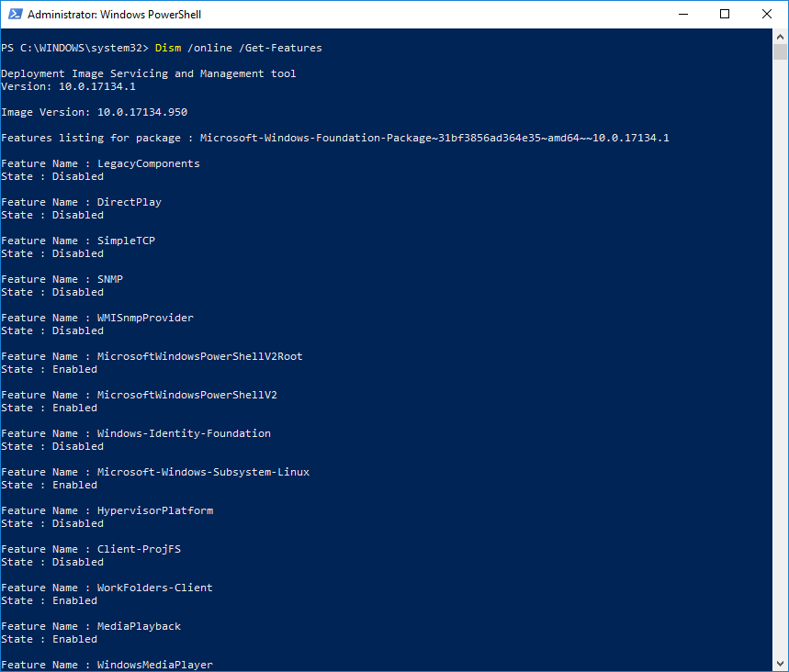Click the empty scrollbar track below the thumb
This screenshot has height=672, width=789.
tap(781, 367)
